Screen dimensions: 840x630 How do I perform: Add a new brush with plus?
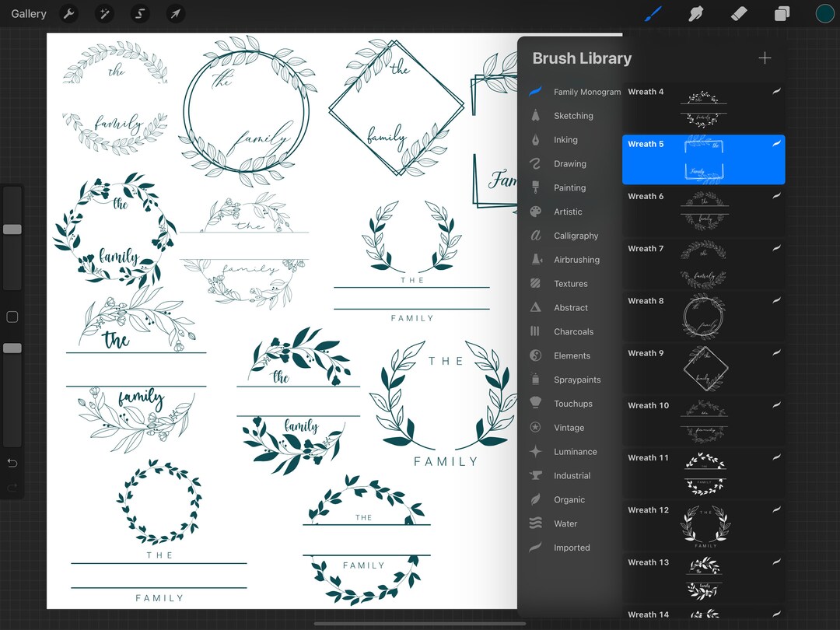[765, 58]
